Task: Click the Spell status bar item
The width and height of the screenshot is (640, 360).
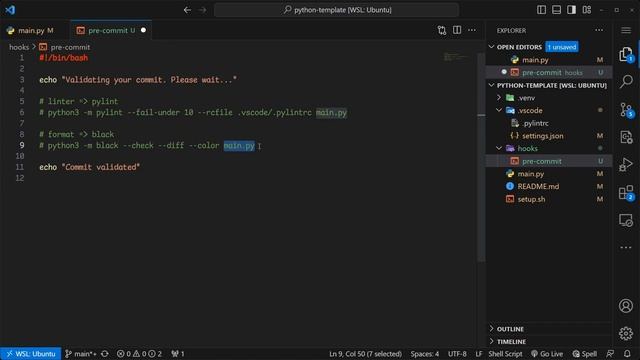Action: (585, 354)
